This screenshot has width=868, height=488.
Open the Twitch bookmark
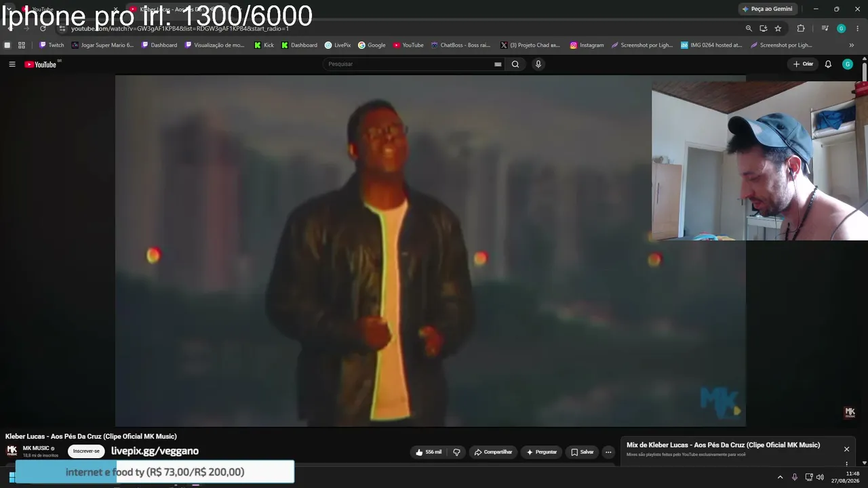click(x=52, y=45)
